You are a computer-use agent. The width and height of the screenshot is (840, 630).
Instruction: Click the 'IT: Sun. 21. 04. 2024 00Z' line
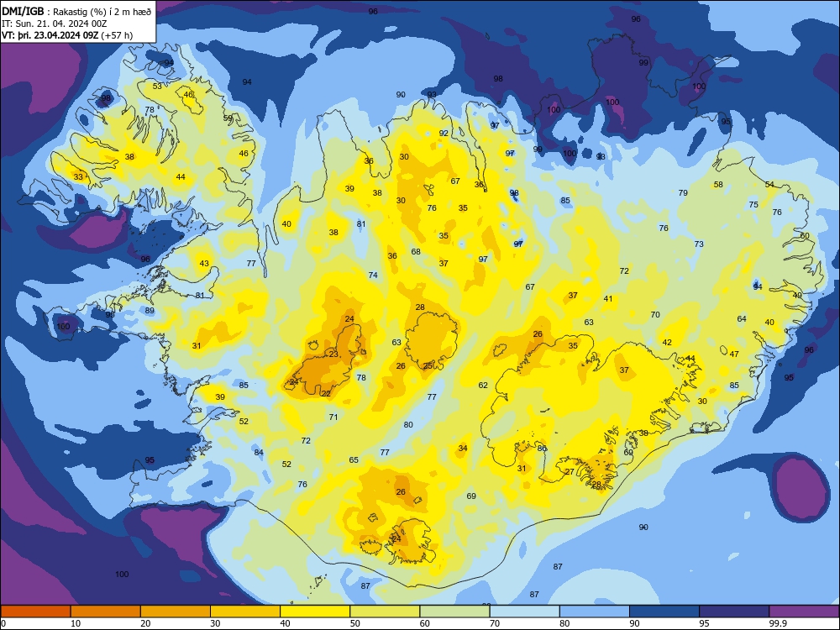(x=54, y=24)
